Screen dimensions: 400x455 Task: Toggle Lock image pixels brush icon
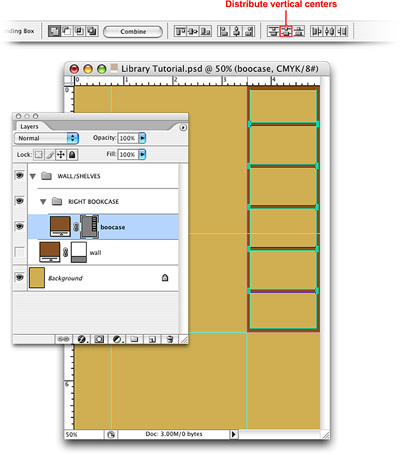[50, 155]
